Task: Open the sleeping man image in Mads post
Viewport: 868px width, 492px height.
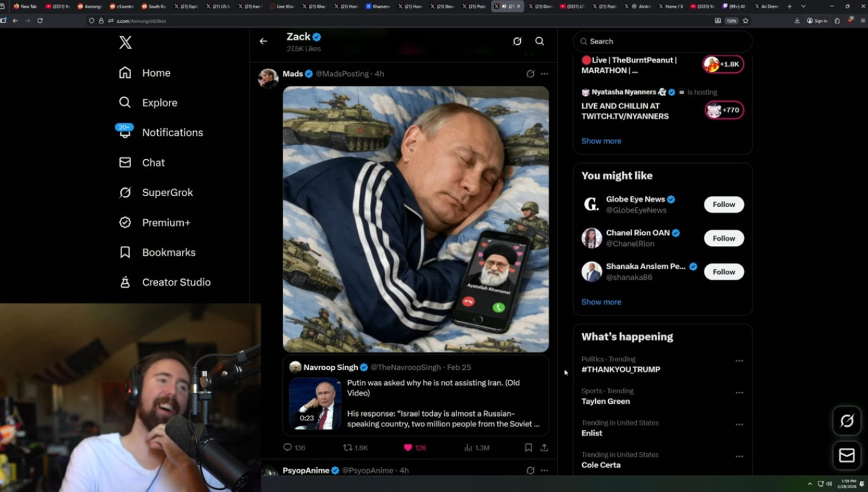Action: click(415, 219)
